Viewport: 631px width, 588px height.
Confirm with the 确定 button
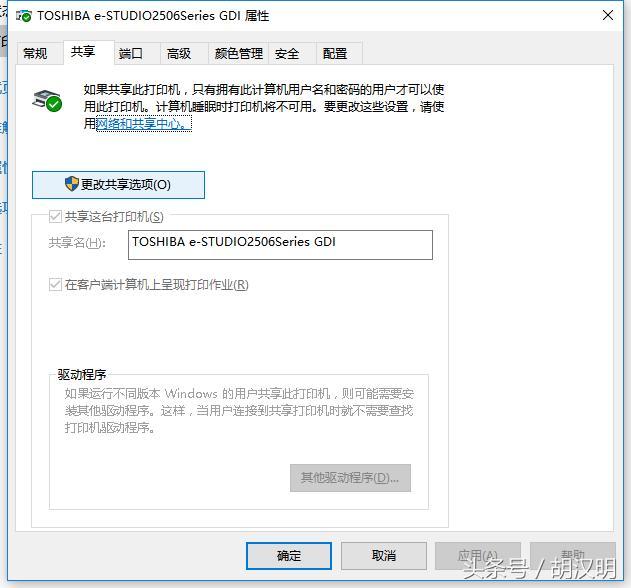point(289,556)
